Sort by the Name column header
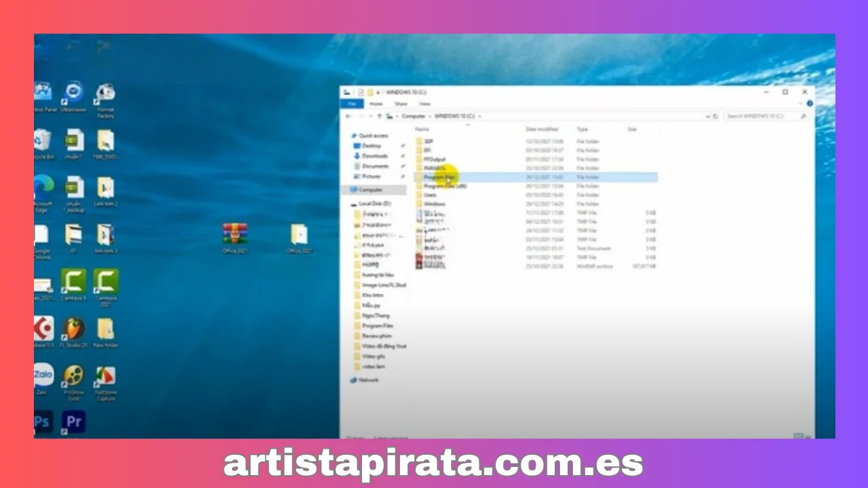 tap(422, 129)
